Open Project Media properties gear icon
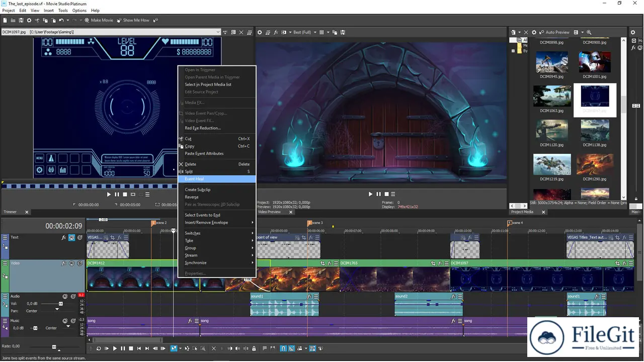 click(x=534, y=32)
